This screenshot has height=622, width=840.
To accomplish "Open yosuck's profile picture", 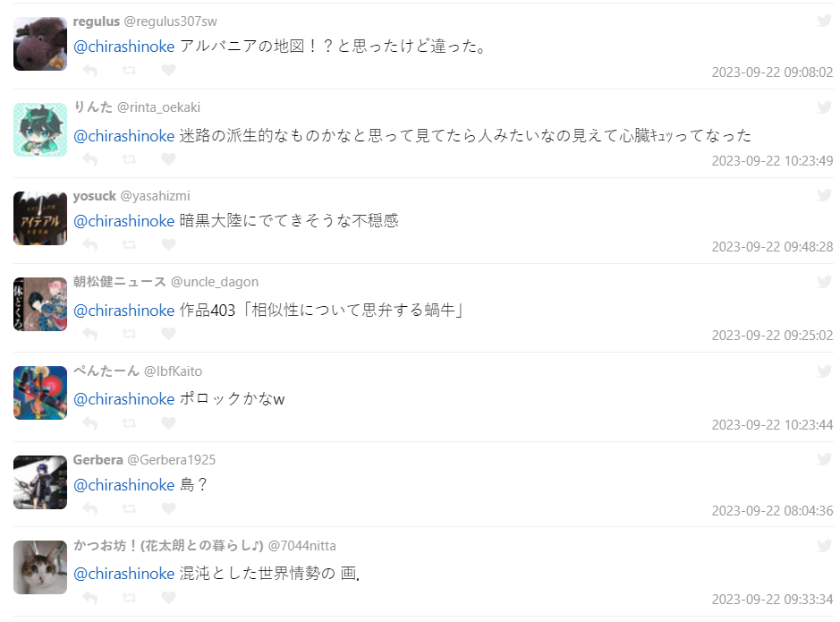I will (x=40, y=218).
